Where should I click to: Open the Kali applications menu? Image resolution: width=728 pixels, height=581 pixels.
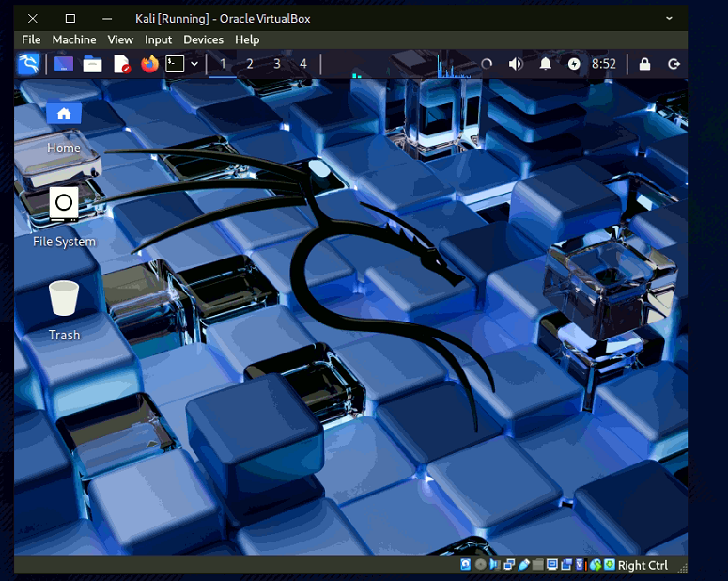[x=28, y=64]
